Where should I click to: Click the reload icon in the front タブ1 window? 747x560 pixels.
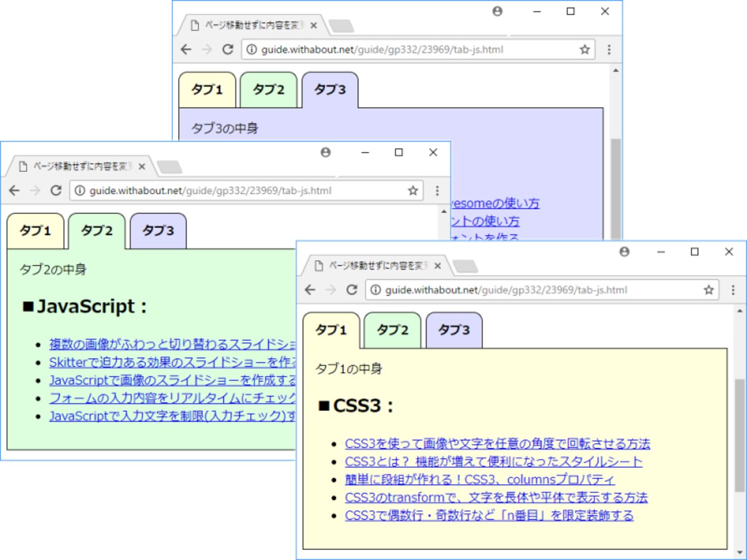click(x=352, y=290)
